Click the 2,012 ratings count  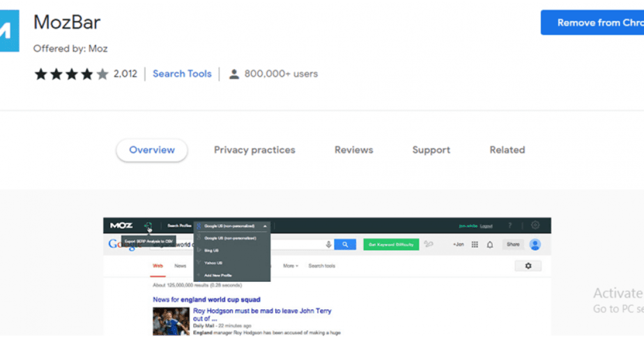[x=125, y=74]
